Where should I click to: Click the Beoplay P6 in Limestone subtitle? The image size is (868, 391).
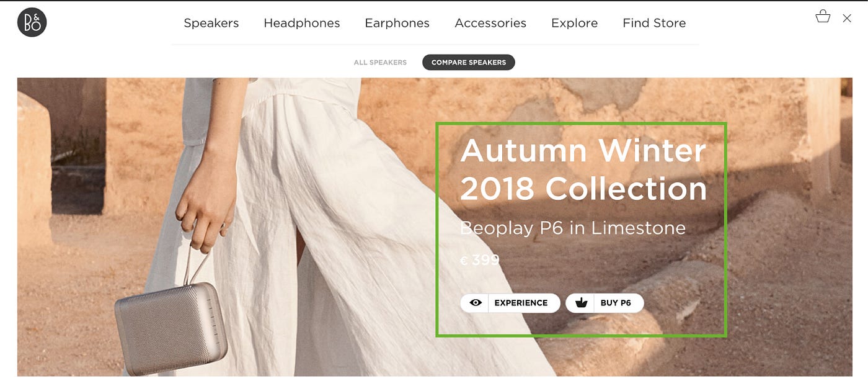(573, 228)
